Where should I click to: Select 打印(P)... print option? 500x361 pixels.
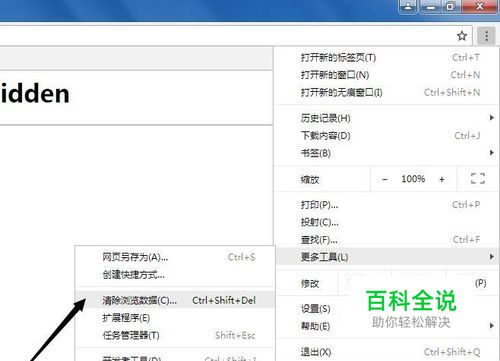tap(387, 205)
